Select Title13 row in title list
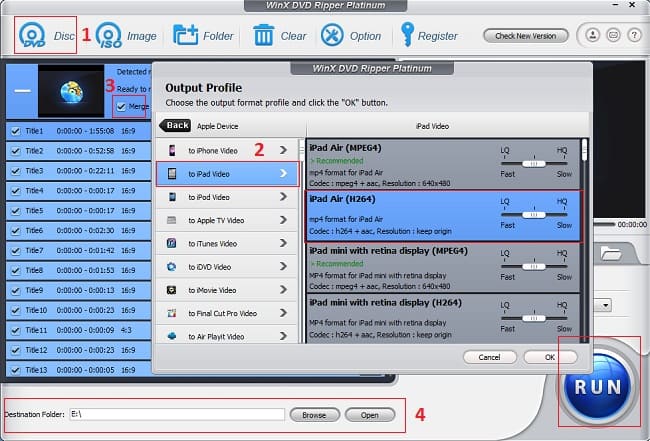The width and height of the screenshot is (650, 441). (x=79, y=370)
